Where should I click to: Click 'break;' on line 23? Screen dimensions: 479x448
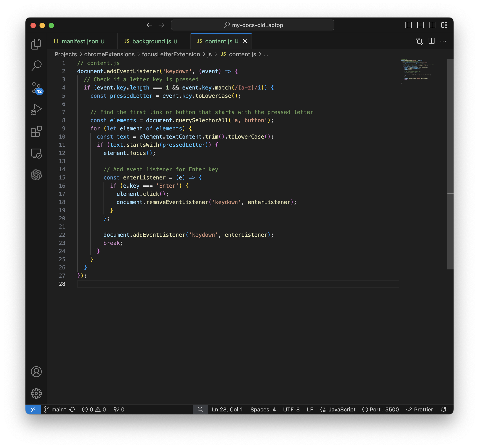pyautogui.click(x=113, y=243)
